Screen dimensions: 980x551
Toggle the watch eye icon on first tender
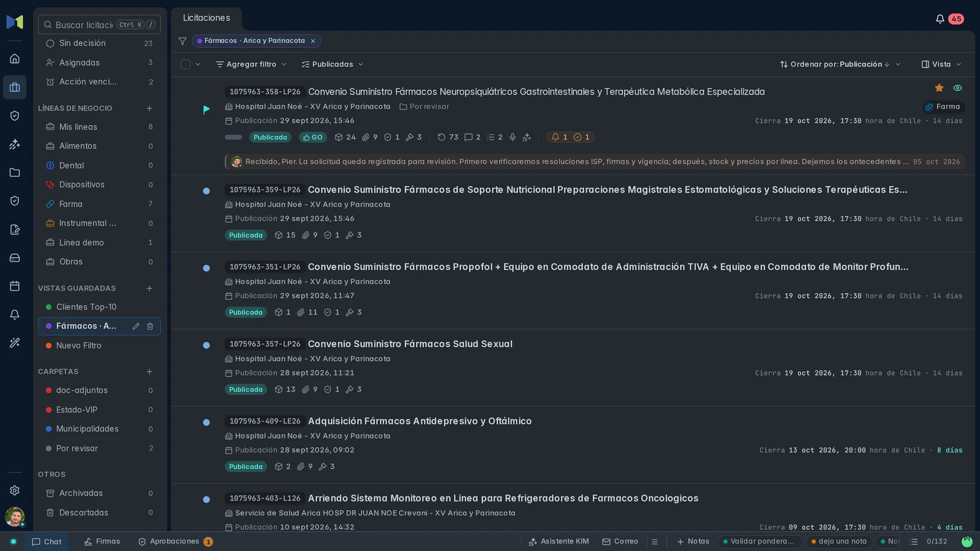click(x=957, y=88)
